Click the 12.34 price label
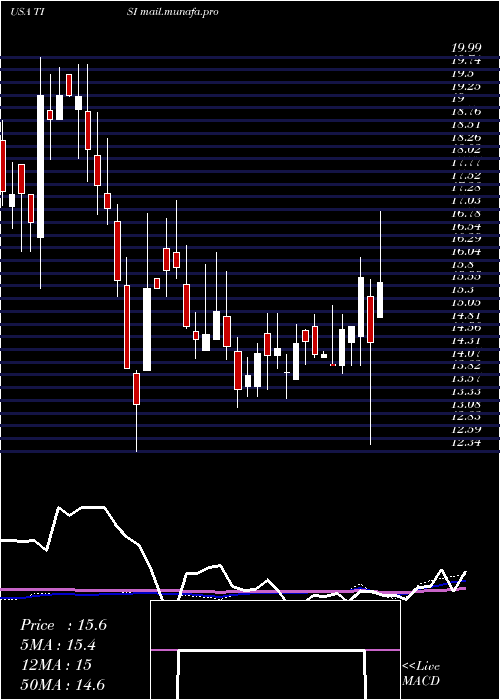This screenshot has width=500, height=700. pos(465,442)
